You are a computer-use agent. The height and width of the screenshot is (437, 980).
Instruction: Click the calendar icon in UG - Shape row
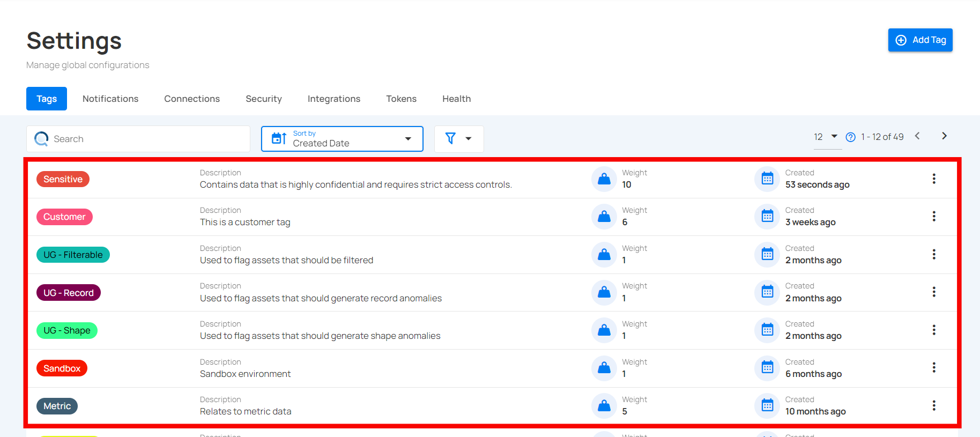point(767,330)
